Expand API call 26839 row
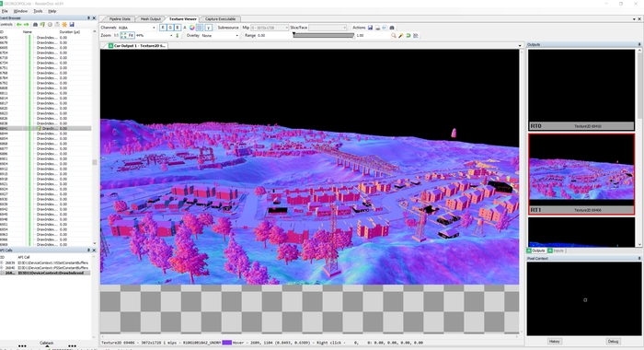 [2, 262]
